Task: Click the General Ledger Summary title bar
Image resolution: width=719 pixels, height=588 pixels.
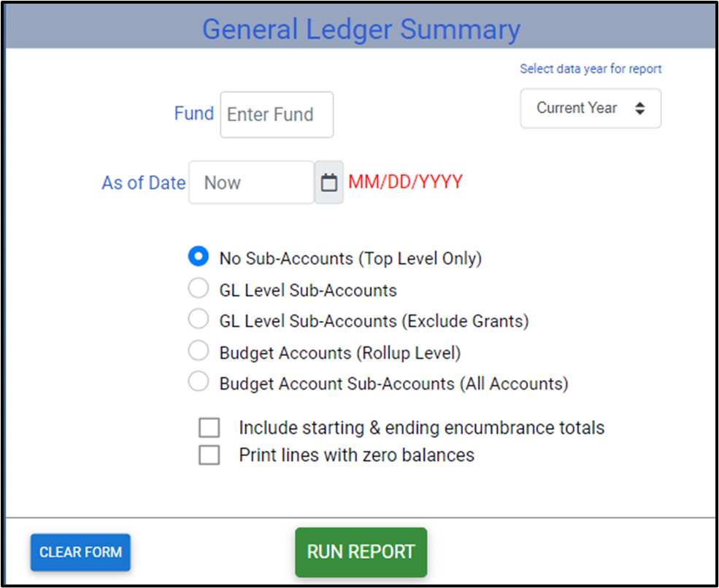Action: (x=359, y=29)
